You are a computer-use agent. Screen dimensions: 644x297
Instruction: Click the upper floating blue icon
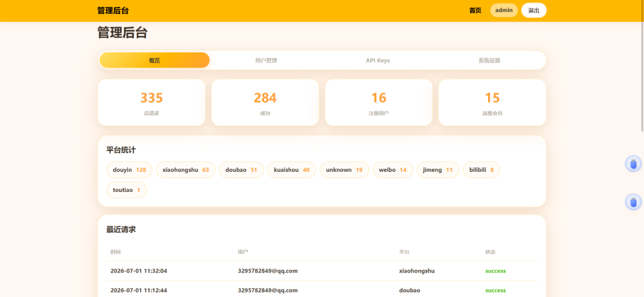633,164
